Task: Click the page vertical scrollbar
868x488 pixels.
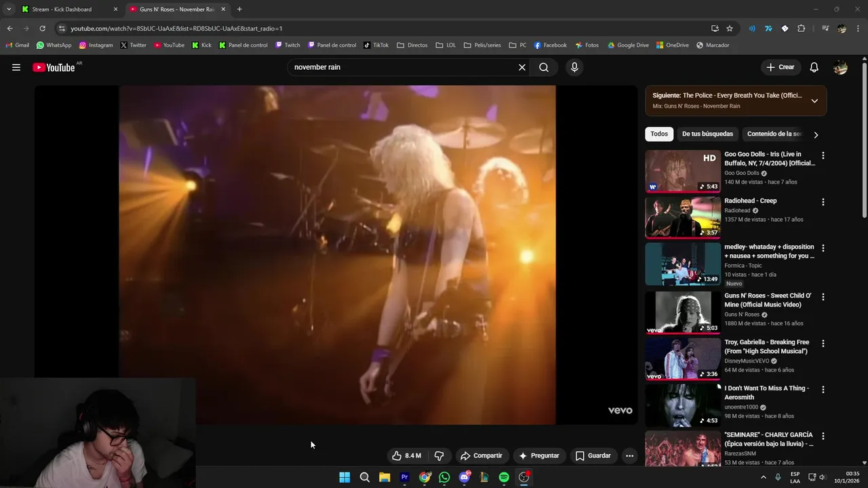Action: click(864, 140)
